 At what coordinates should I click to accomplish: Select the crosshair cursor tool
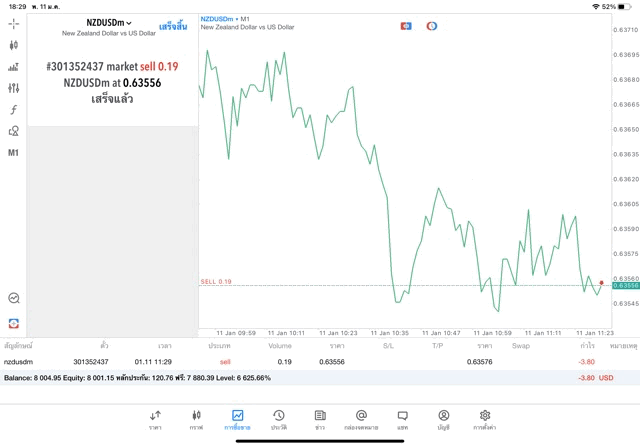[13, 24]
